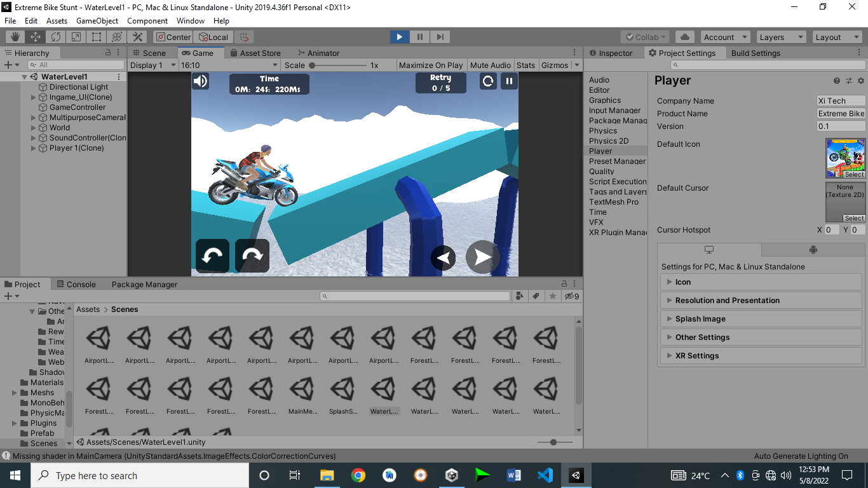868x488 pixels.
Task: Switch to mobile platform settings via phone icon
Action: click(x=813, y=249)
